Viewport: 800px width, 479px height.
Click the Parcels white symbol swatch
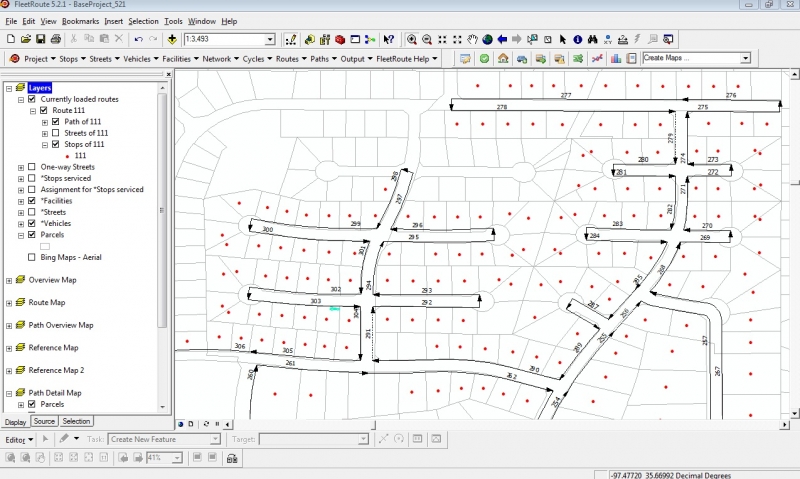(45, 246)
